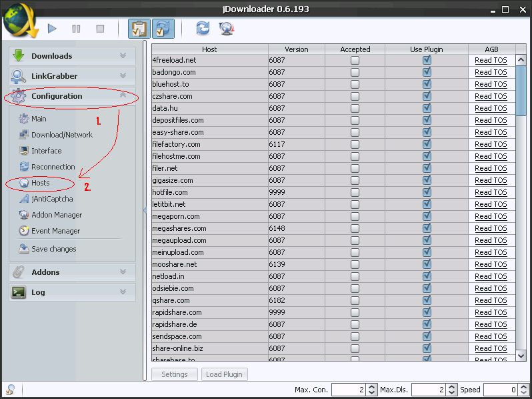Pause downloads using the pause icon

tap(77, 29)
